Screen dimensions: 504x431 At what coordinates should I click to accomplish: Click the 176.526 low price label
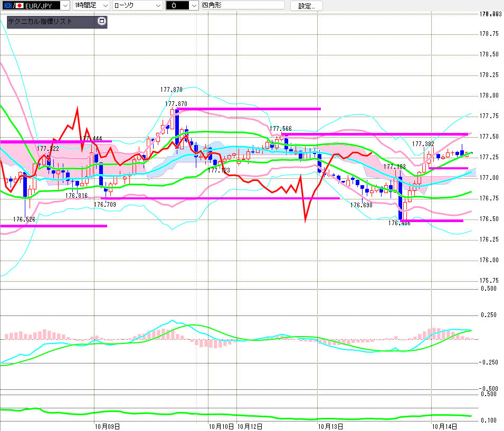pos(24,219)
